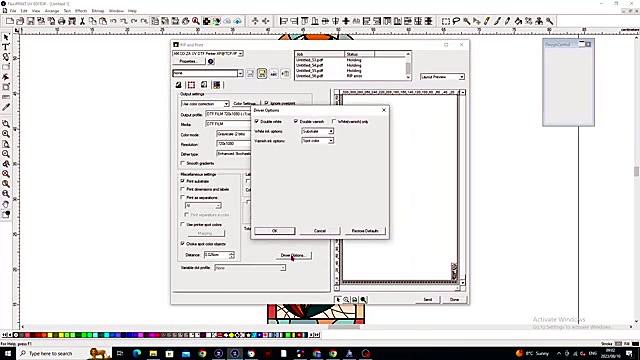
Task: Enable the Use printer spot colors checkbox
Action: [x=183, y=224]
